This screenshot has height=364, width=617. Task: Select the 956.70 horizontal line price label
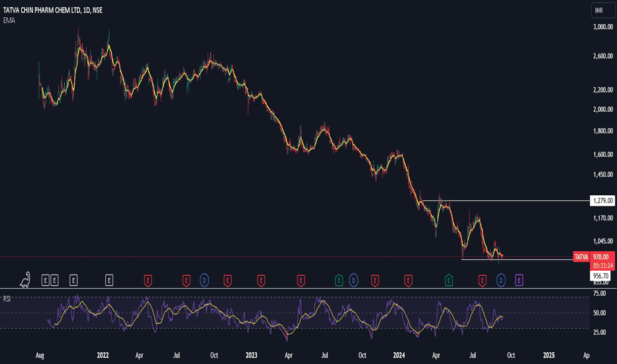(x=600, y=276)
